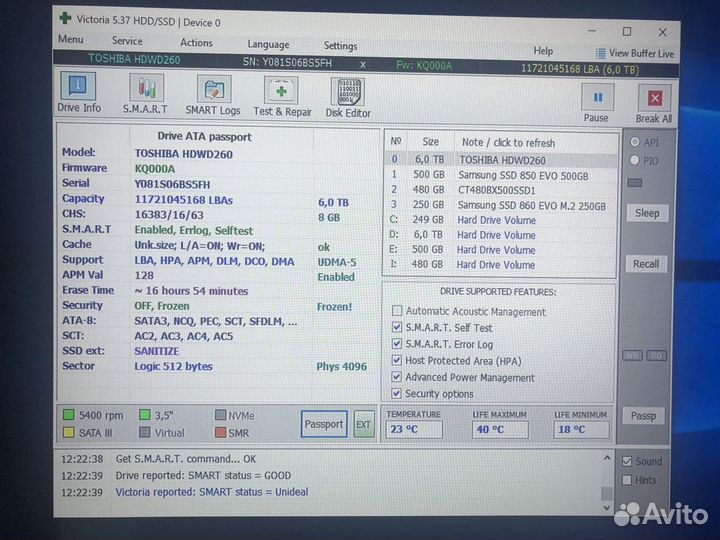
Task: Click the SATA III yellow indicator
Action: pos(68,432)
